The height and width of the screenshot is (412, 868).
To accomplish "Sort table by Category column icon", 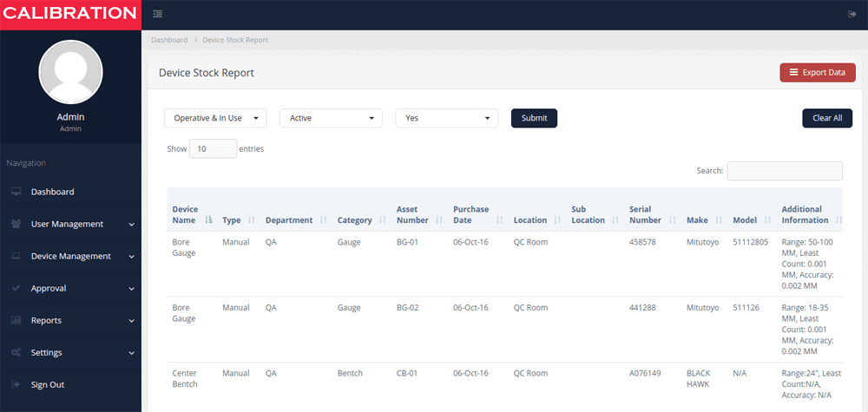I will coord(382,220).
